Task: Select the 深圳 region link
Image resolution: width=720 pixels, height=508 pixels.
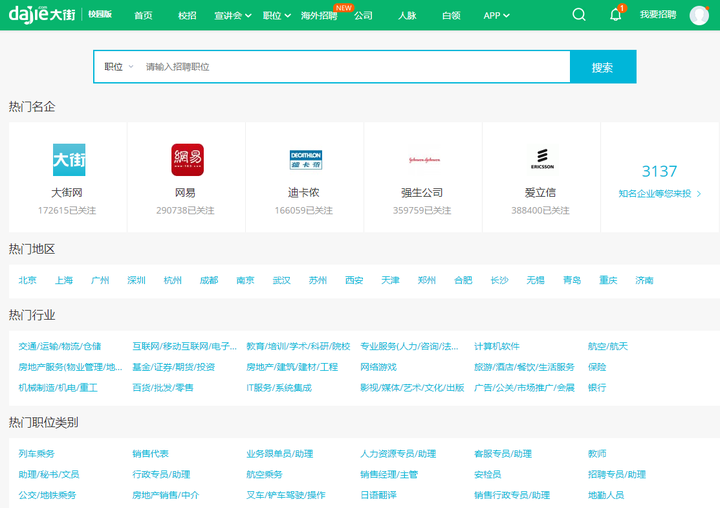Action: pyautogui.click(x=136, y=280)
